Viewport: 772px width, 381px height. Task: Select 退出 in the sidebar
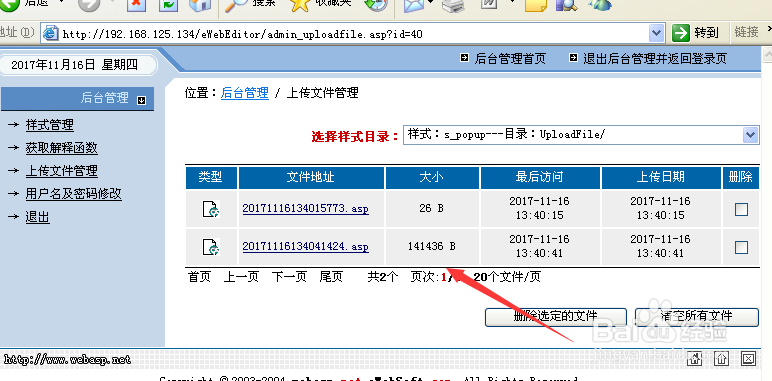point(38,217)
